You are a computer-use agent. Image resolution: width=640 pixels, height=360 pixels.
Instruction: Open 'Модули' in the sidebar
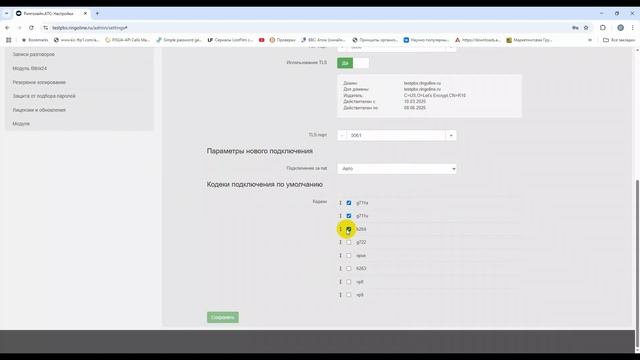pyautogui.click(x=21, y=124)
